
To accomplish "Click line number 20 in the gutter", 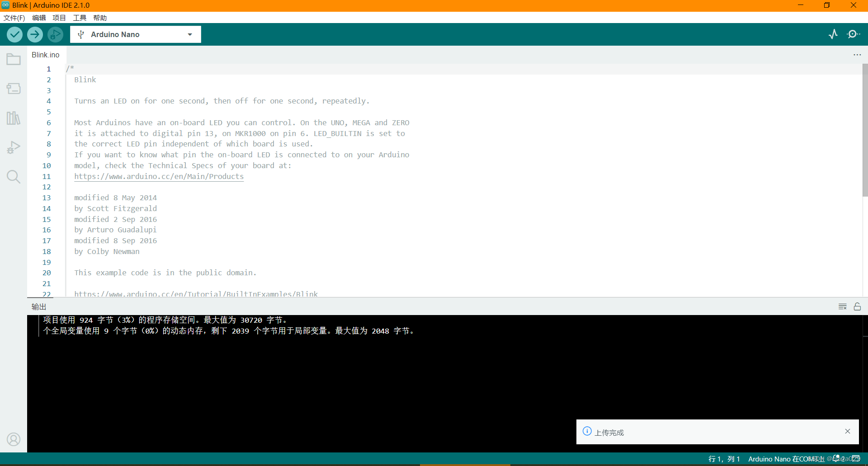I will (47, 273).
